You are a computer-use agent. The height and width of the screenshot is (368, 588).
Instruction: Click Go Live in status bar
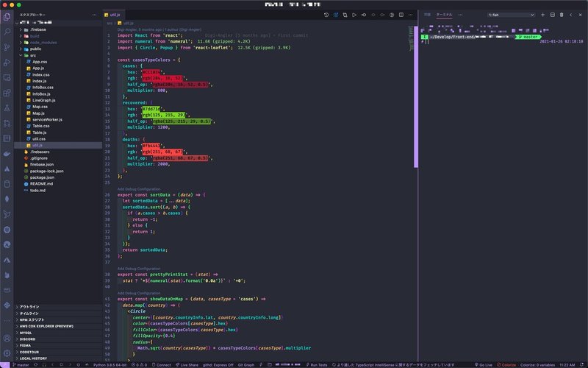click(484, 365)
